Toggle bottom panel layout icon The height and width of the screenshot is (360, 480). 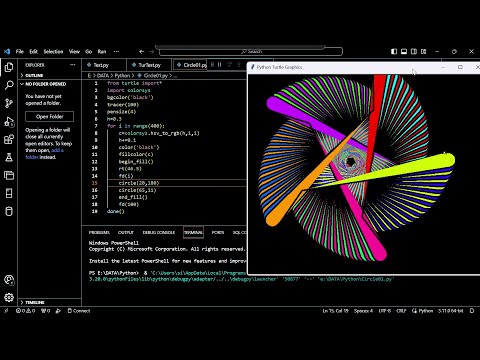[x=404, y=51]
